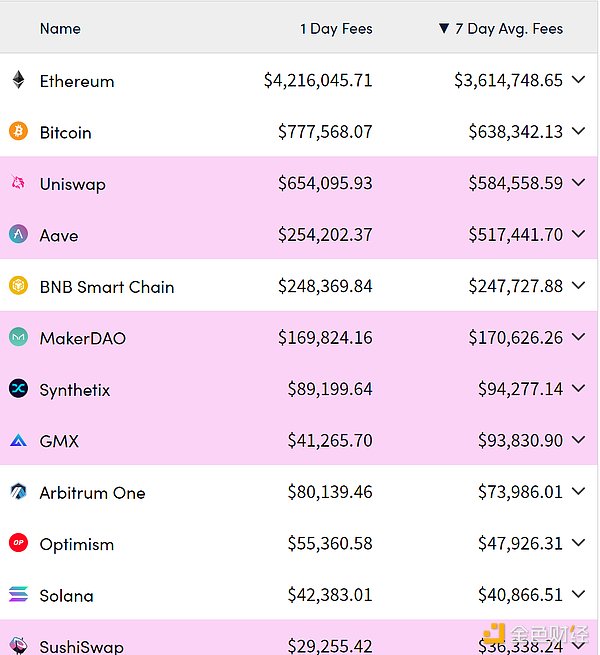Click the Solana logo icon
The image size is (600, 655).
[x=18, y=595]
